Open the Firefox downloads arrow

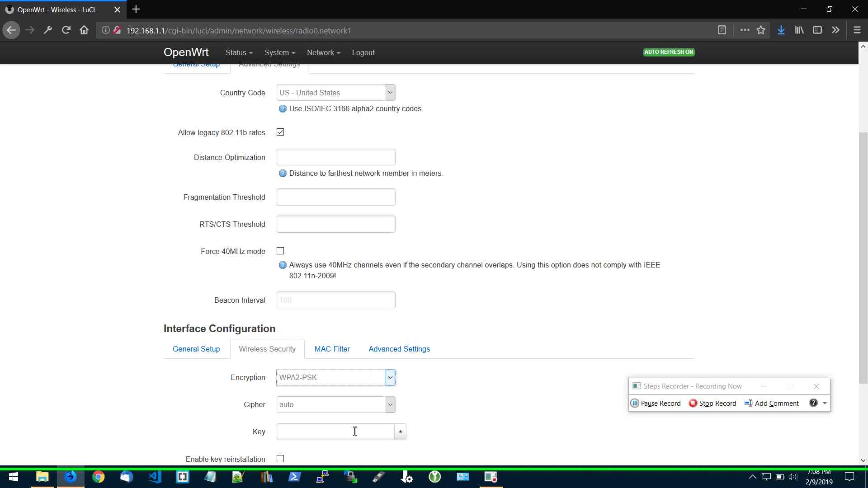coord(781,30)
